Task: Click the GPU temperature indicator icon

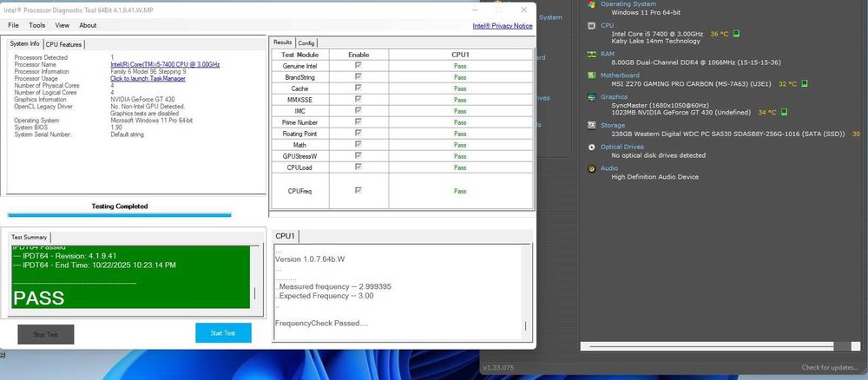Action: point(784,112)
